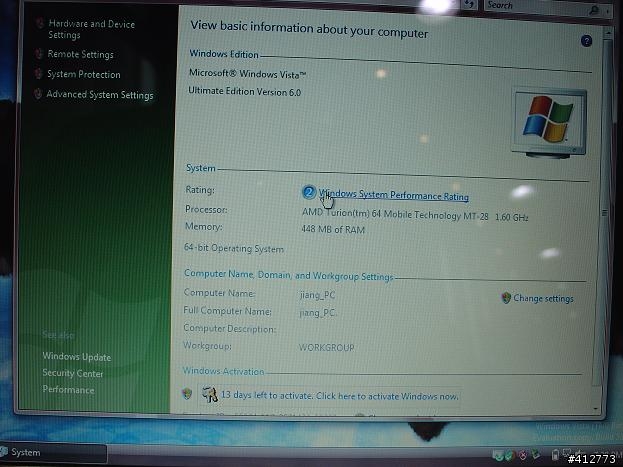Open System Protection link
The height and width of the screenshot is (467, 623).
pos(83,74)
